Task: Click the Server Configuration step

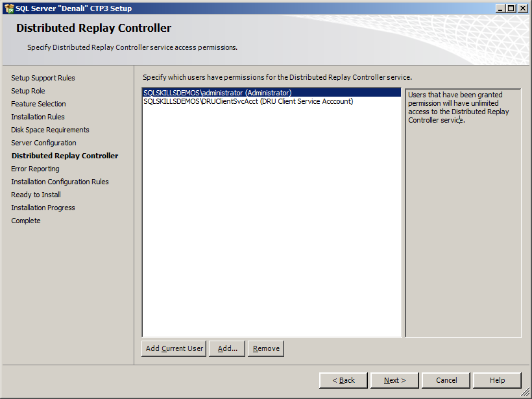Action: [43, 143]
